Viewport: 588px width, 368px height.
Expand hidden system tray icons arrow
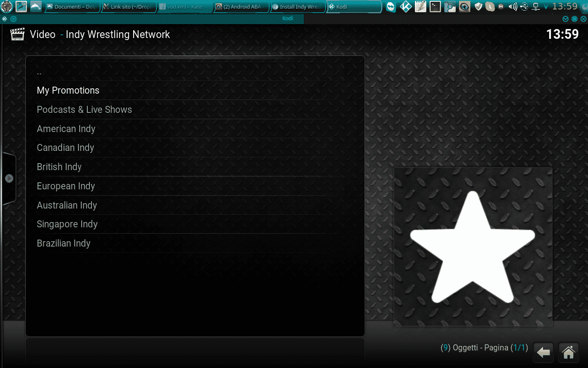[546, 7]
